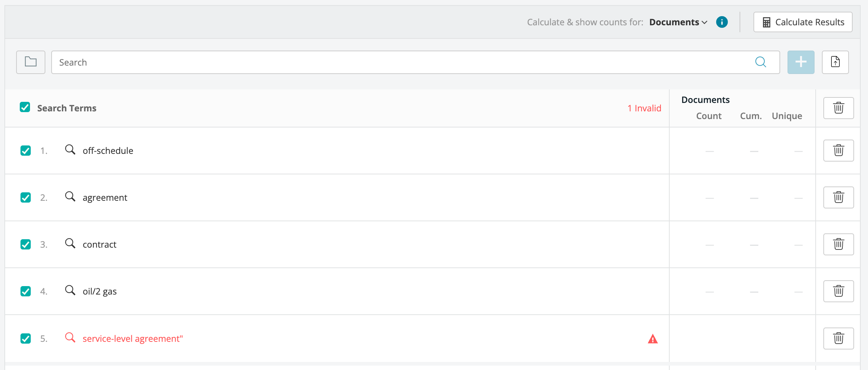Click the magnifier icon in Search field

point(760,62)
